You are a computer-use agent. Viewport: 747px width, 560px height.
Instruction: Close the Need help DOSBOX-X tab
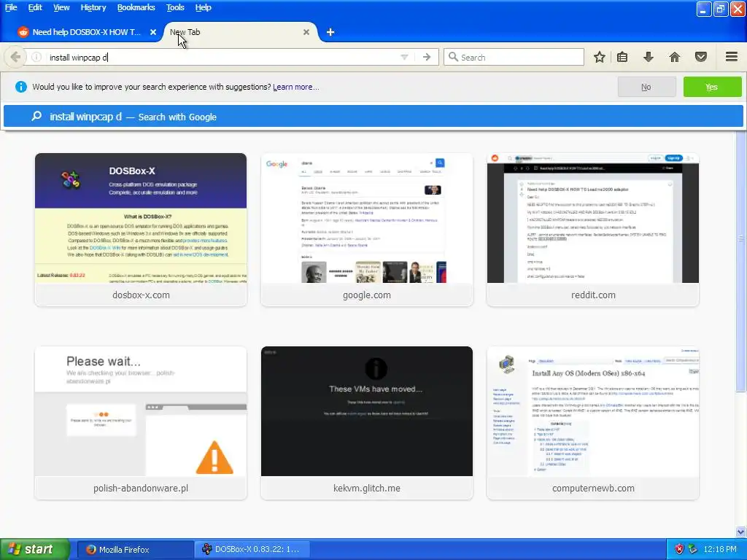click(153, 32)
